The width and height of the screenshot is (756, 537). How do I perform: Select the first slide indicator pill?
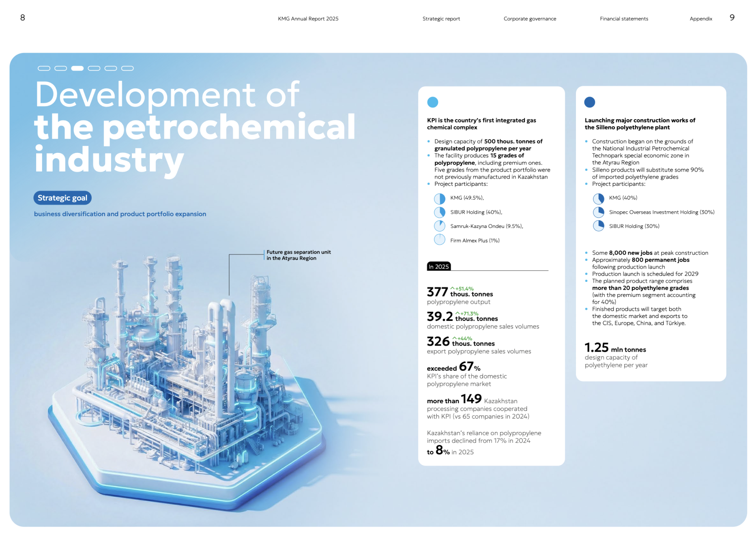pos(44,68)
